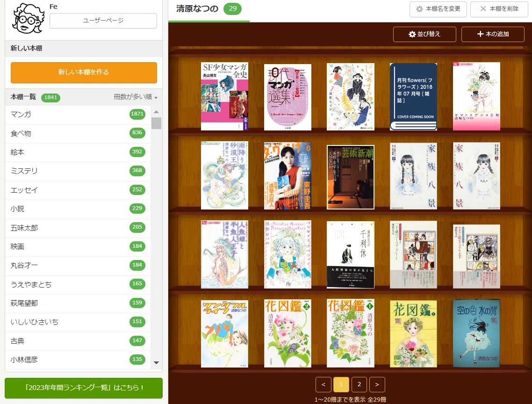Click the gear icon in 本棚名を変更
532x404 pixels.
pyautogui.click(x=419, y=9)
